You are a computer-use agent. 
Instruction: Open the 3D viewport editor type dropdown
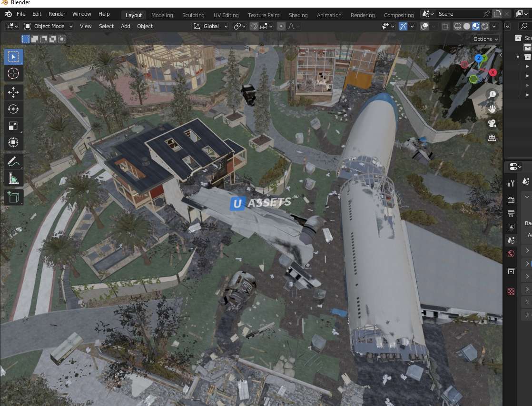point(12,26)
